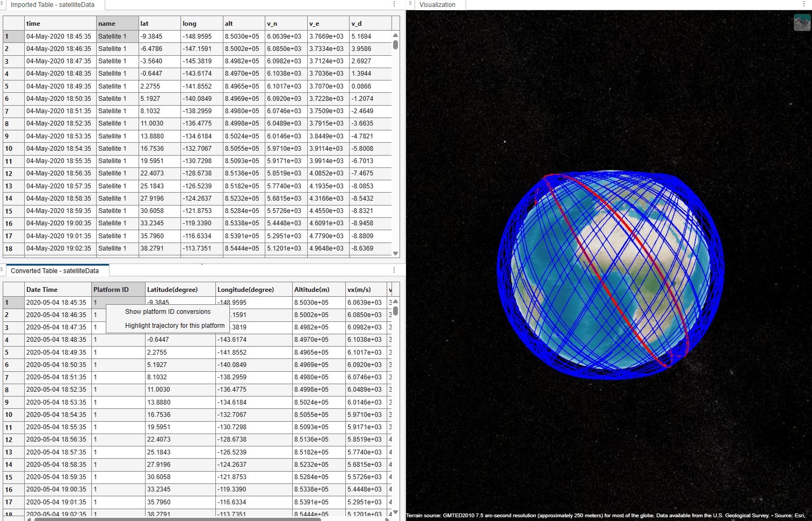Select Longitude cell -143.6174 in Converted Table
The width and height of the screenshot is (812, 521).
click(254, 340)
